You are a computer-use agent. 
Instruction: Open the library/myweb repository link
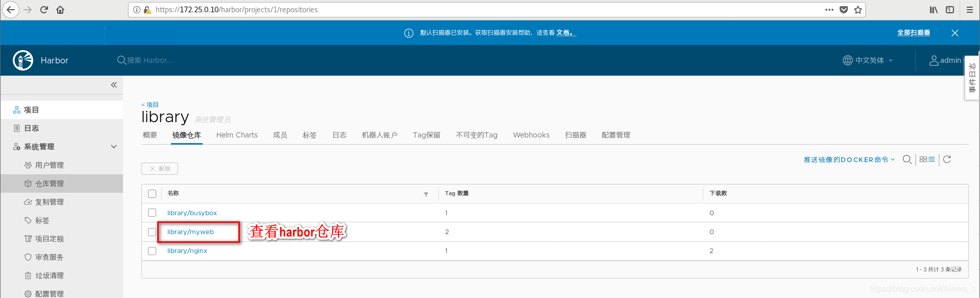[x=190, y=232]
